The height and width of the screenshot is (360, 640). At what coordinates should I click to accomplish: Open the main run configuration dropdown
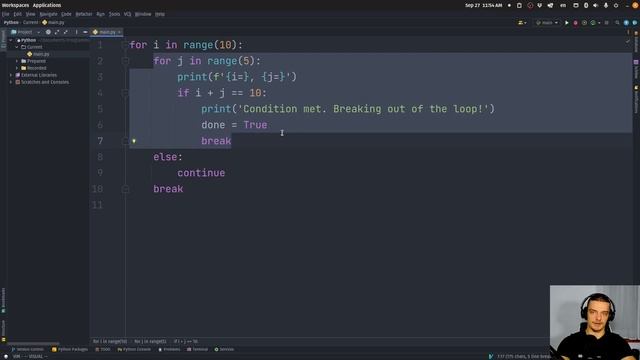547,23
